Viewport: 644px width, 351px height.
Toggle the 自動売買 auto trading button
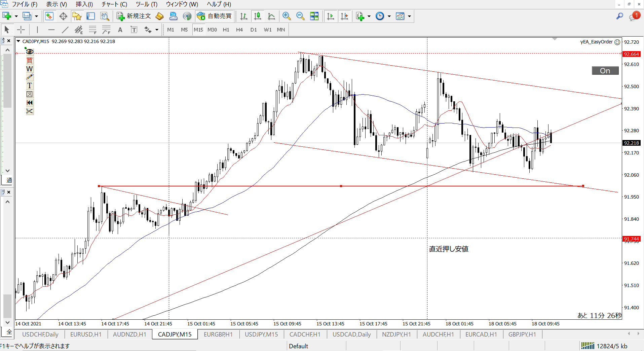pos(214,16)
